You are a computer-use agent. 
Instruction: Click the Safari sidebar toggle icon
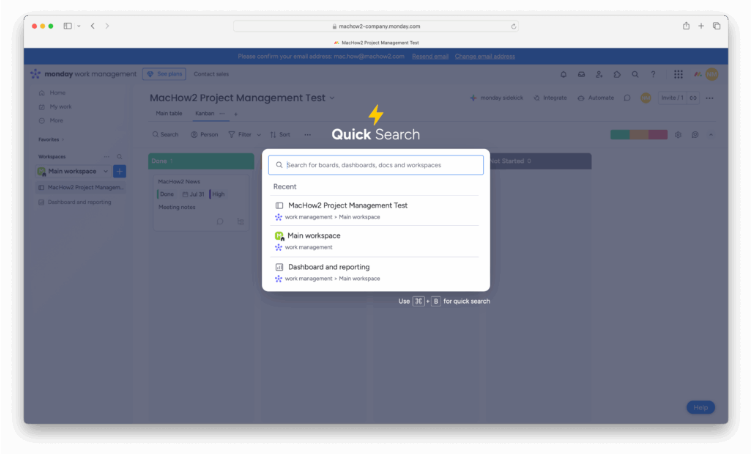point(68,26)
